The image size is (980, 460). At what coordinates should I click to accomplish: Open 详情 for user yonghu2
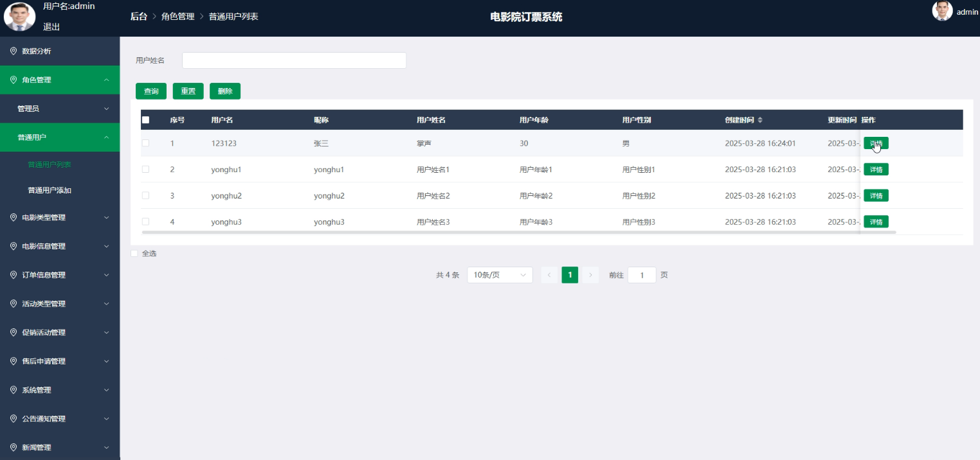click(x=876, y=195)
